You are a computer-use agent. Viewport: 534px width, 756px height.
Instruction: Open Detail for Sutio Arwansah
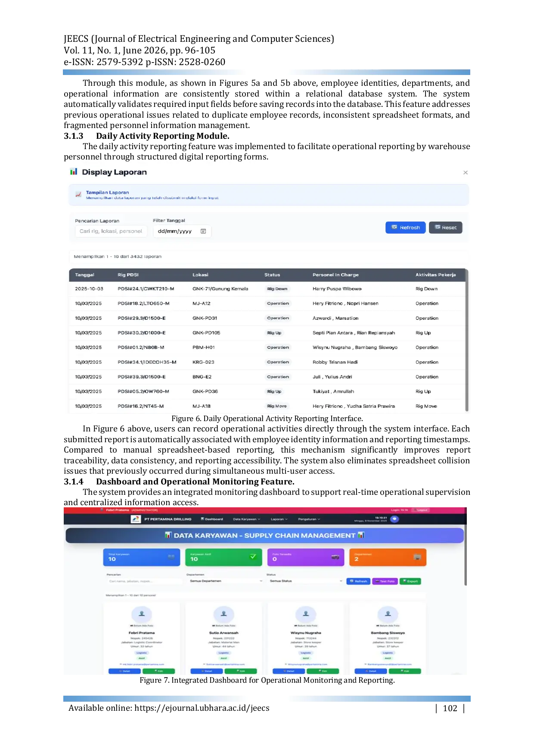point(207,671)
